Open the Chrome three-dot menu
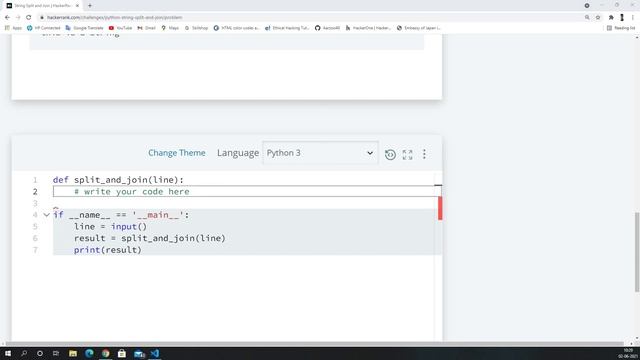 point(633,18)
